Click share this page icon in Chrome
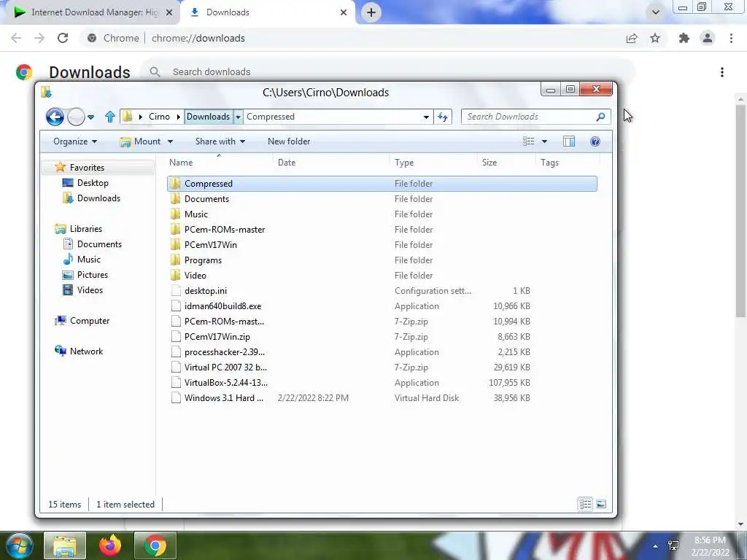Viewport: 747px width, 560px height. coord(632,38)
